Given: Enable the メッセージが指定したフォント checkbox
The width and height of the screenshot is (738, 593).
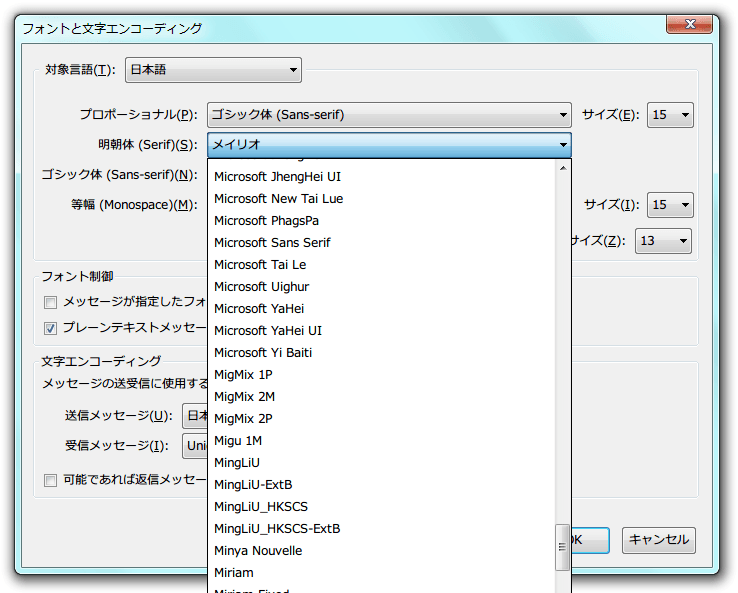Looking at the screenshot, I should coord(50,302).
